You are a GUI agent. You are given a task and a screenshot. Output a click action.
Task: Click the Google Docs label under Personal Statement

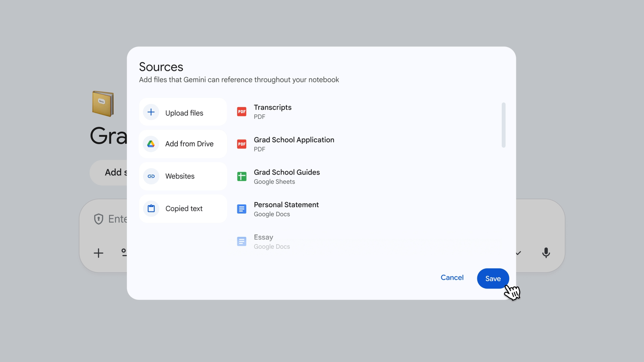pyautogui.click(x=272, y=214)
